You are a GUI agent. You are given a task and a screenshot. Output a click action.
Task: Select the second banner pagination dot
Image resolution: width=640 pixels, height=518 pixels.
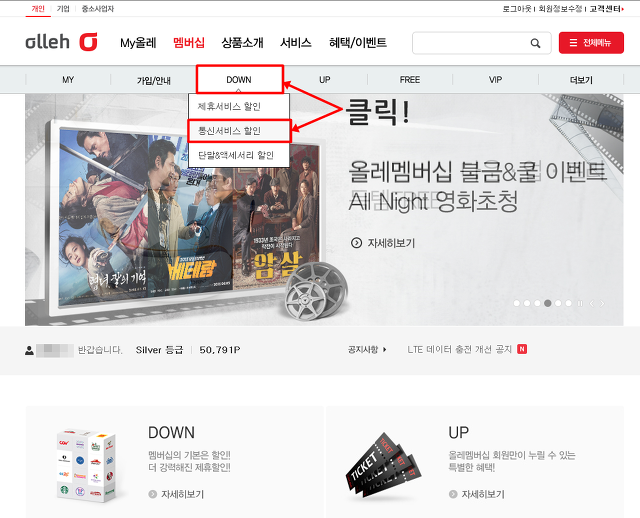coord(527,303)
